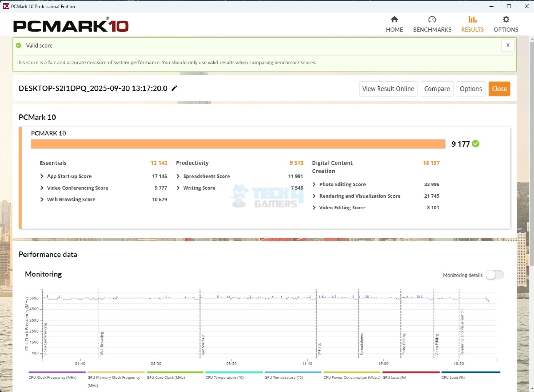
Task: Click the Compare button
Action: click(437, 89)
